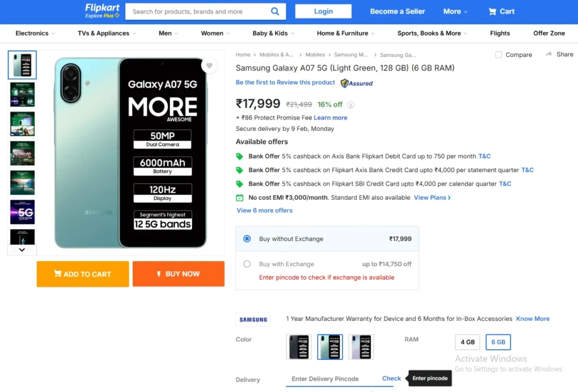Viewport: 578px width, 392px height.
Task: Click the Samsung brand logo
Action: (252, 319)
